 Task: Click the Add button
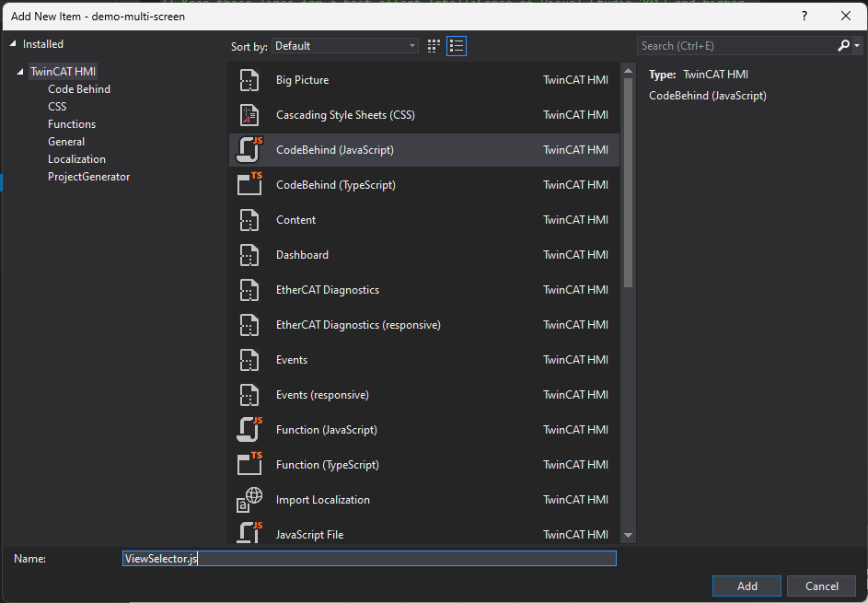pos(746,586)
